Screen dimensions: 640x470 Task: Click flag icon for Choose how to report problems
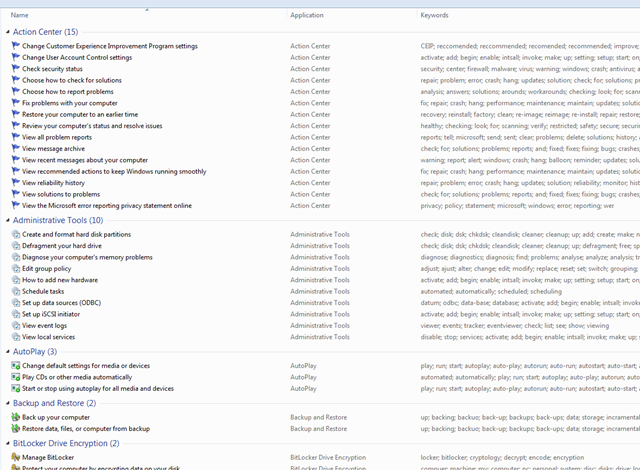16,91
